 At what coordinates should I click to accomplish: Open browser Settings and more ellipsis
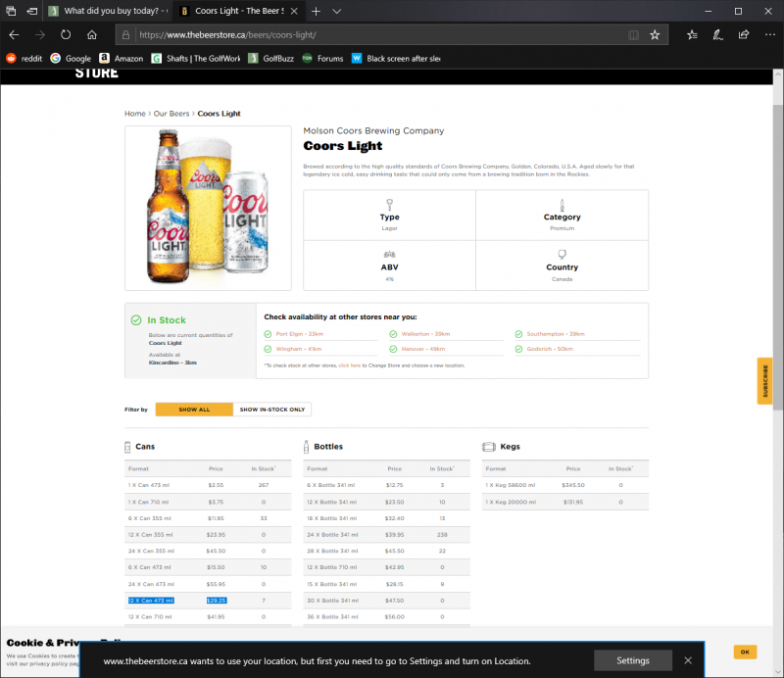[769, 34]
